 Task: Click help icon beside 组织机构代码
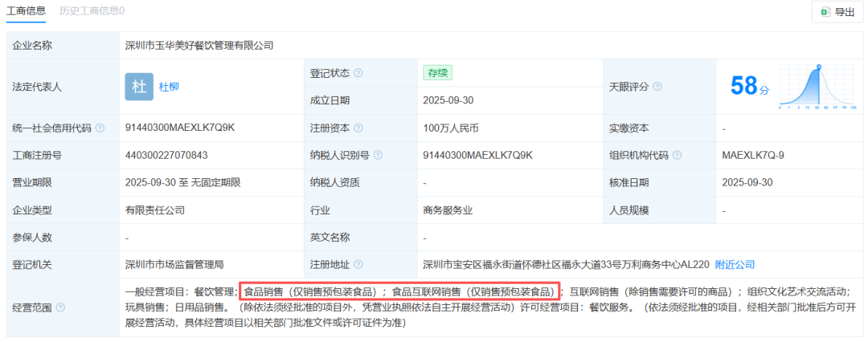tap(677, 155)
